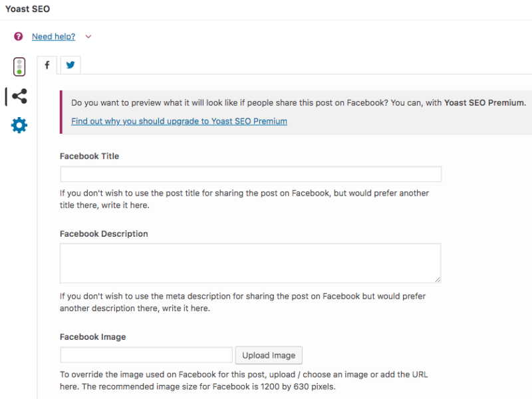The image size is (532, 399).
Task: Grab the Facebook Description textarea resize handle
Action: pos(438,279)
